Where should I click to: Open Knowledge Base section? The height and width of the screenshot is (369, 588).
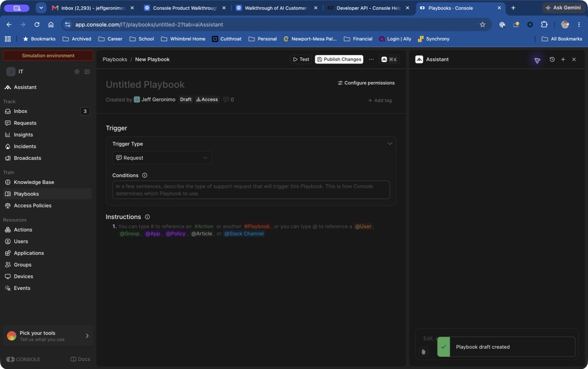(47, 182)
